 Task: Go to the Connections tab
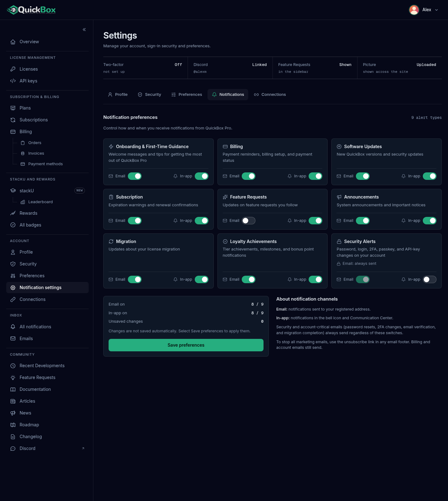coord(270,95)
